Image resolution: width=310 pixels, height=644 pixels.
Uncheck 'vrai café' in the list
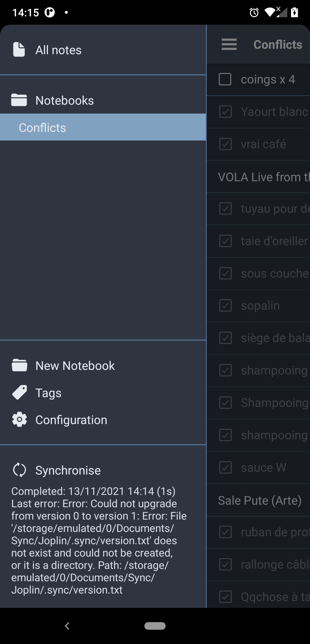tap(225, 144)
